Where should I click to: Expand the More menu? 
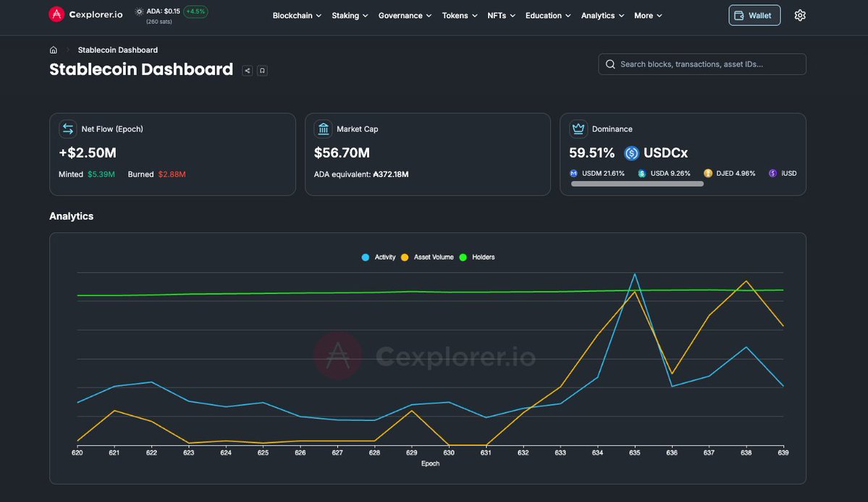(648, 15)
